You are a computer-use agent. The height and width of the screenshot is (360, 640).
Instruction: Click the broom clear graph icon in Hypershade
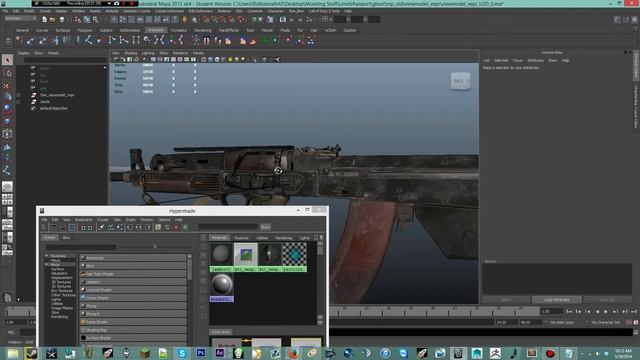[101, 227]
